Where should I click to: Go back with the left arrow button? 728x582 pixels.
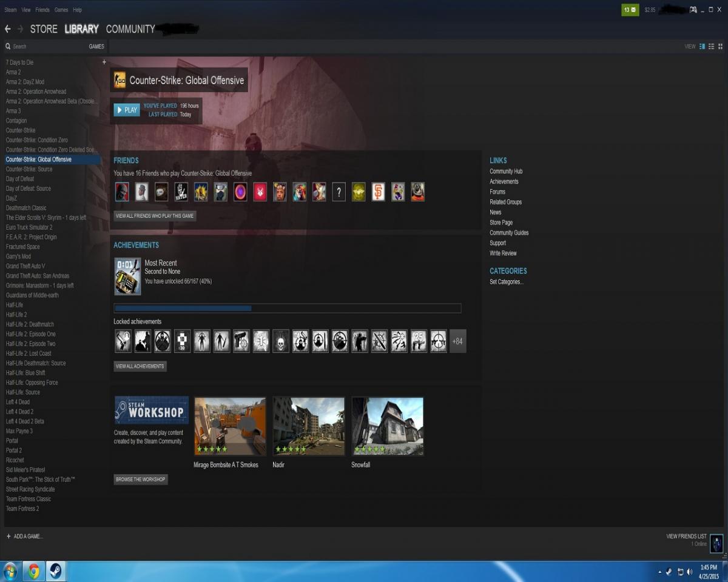pos(8,29)
